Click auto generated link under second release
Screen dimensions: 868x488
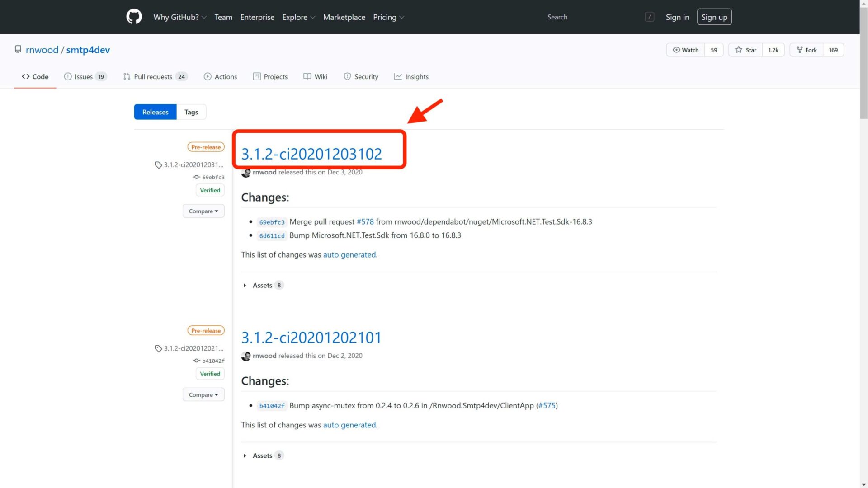(x=349, y=425)
